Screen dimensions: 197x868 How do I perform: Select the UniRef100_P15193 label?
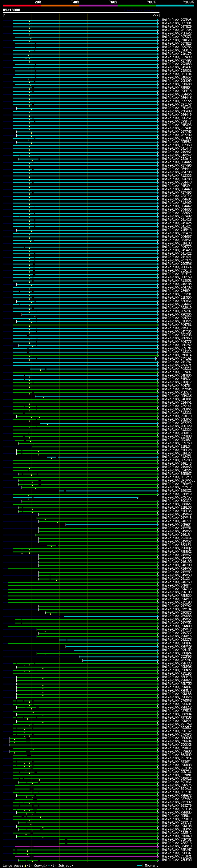177,603
